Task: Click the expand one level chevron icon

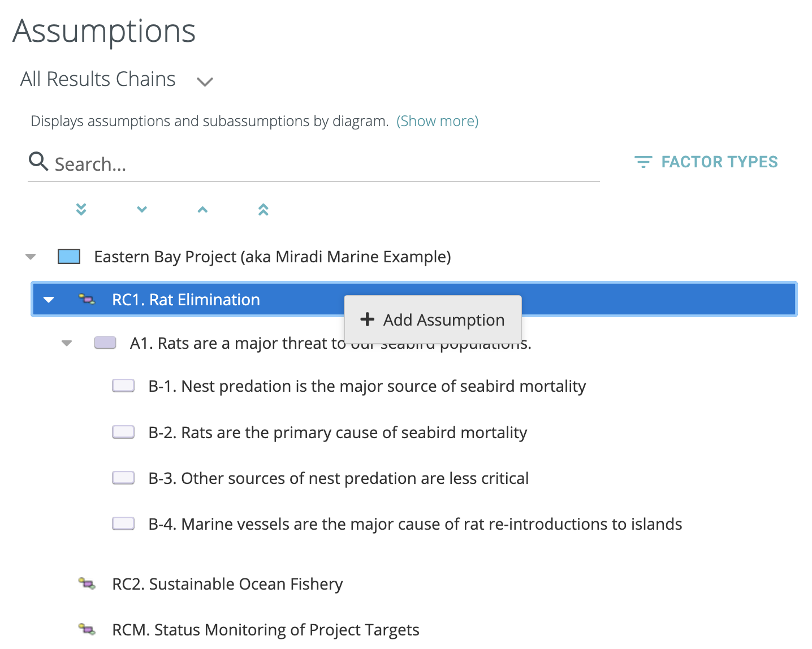Action: 142,210
